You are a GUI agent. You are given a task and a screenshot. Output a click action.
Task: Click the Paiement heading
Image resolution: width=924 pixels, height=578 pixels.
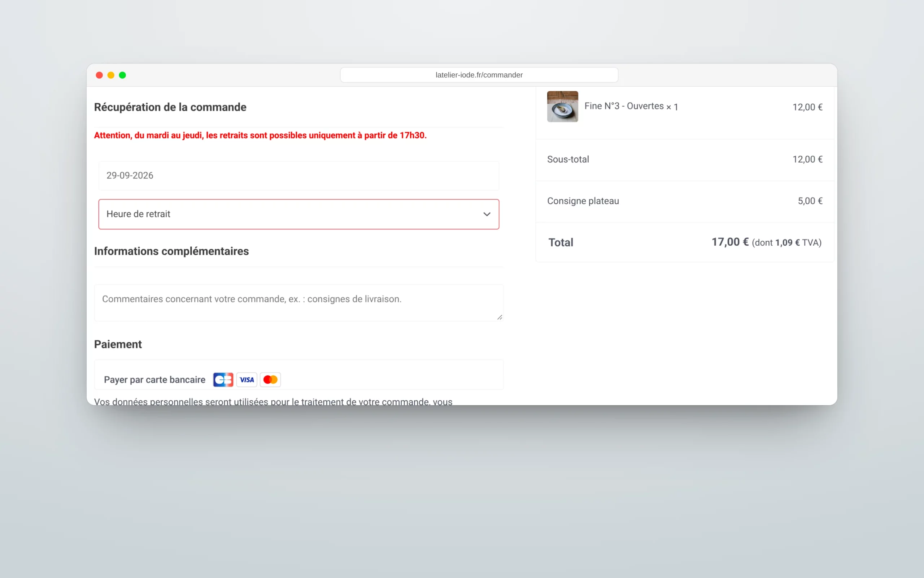point(118,344)
